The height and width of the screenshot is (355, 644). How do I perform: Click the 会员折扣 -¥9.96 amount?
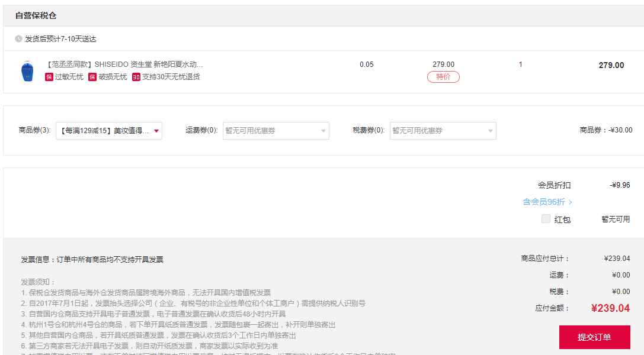coord(620,185)
